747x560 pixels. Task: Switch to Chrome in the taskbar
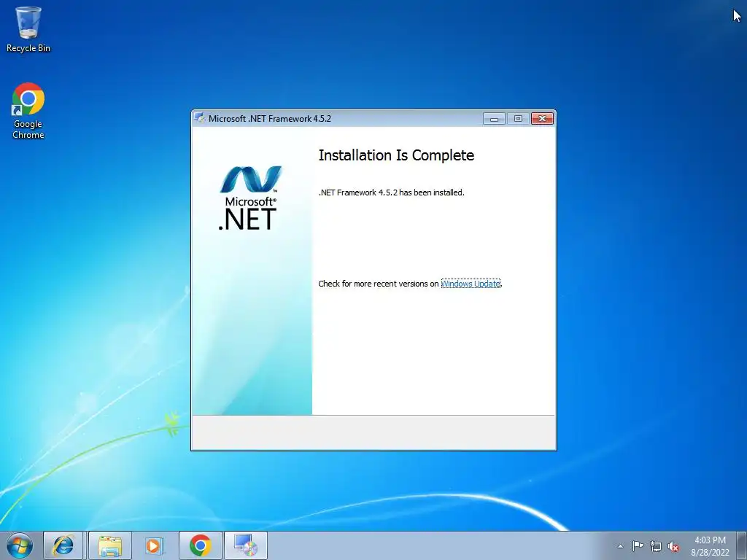pos(200,545)
